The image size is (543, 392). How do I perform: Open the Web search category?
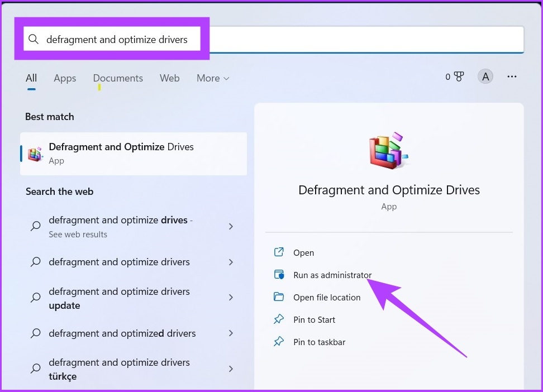point(170,78)
